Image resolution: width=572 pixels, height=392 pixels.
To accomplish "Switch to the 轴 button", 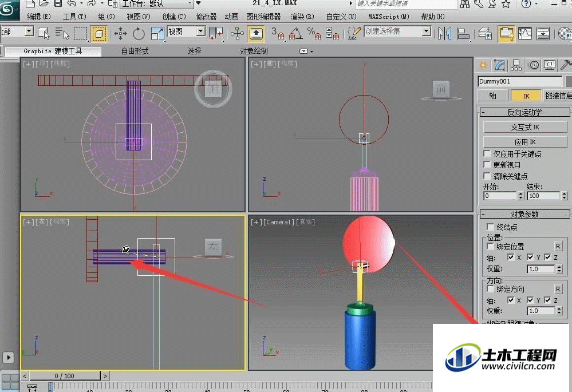I will coord(492,96).
